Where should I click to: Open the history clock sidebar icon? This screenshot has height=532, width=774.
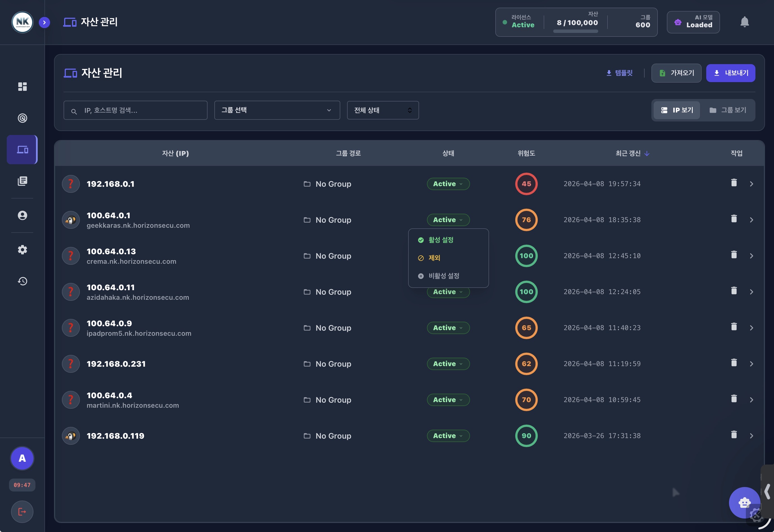pos(22,281)
